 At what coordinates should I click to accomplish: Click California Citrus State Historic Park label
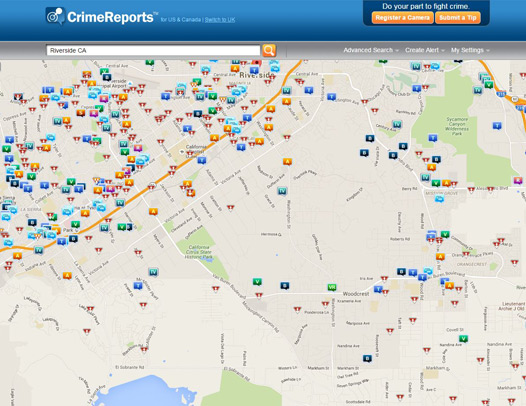tap(199, 252)
